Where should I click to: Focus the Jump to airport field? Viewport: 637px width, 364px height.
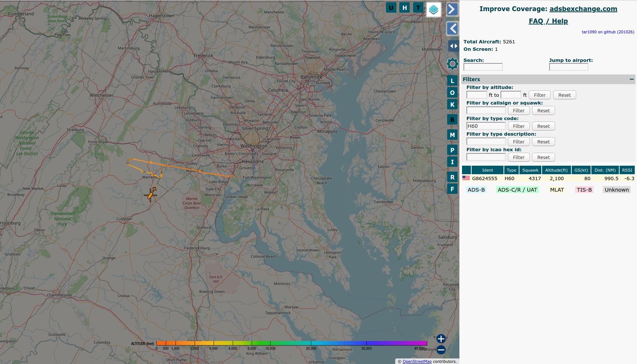569,67
